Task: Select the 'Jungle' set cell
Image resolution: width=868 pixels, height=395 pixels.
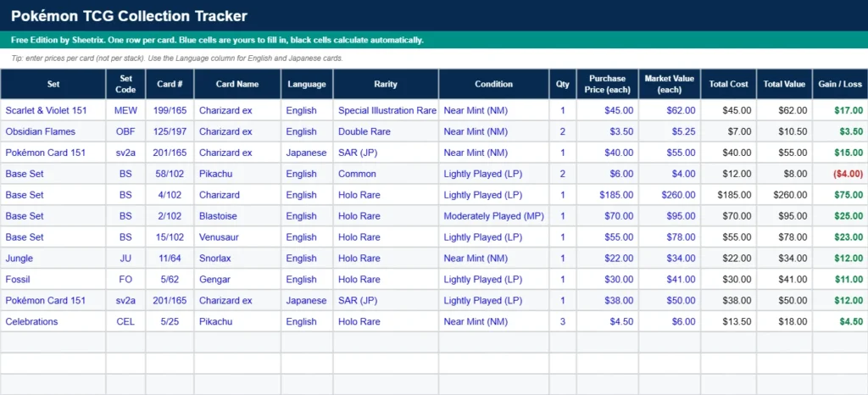Action: [x=53, y=259]
